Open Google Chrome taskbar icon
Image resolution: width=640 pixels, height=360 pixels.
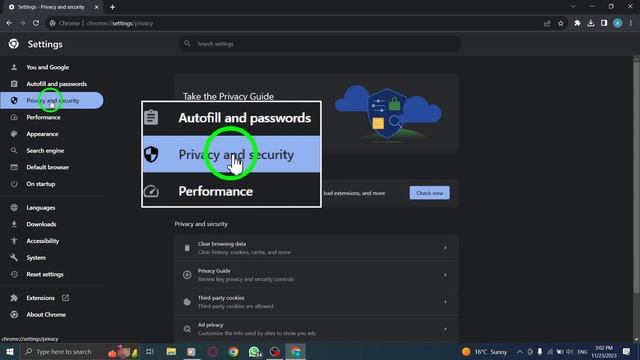pos(233,351)
